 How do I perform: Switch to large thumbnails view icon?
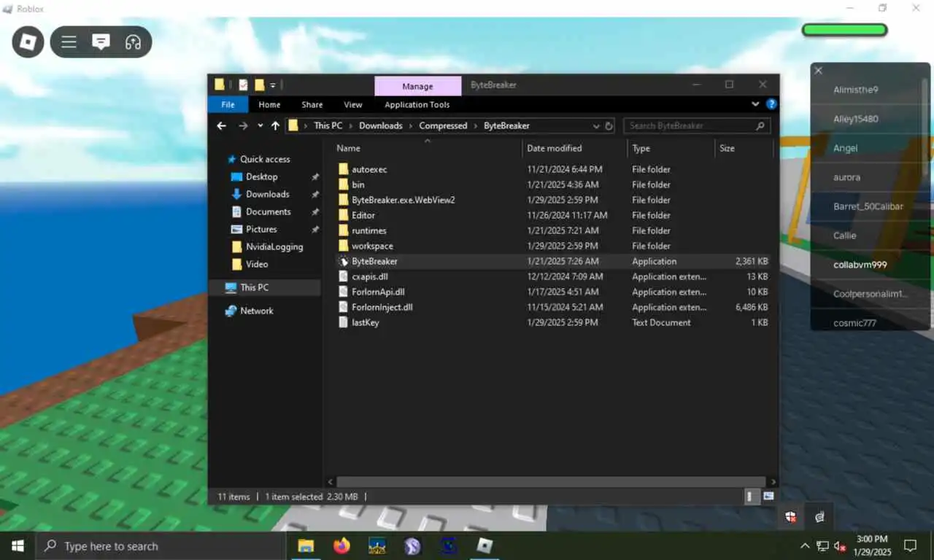(x=768, y=497)
